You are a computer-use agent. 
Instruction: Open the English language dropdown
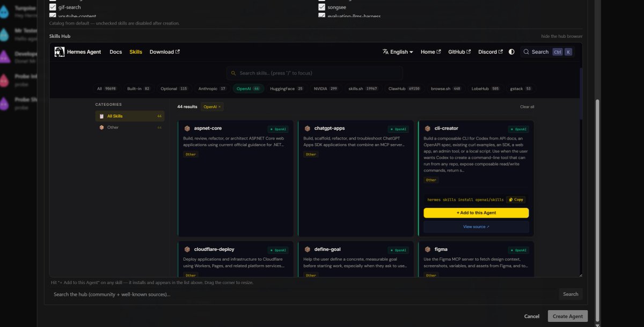[398, 52]
